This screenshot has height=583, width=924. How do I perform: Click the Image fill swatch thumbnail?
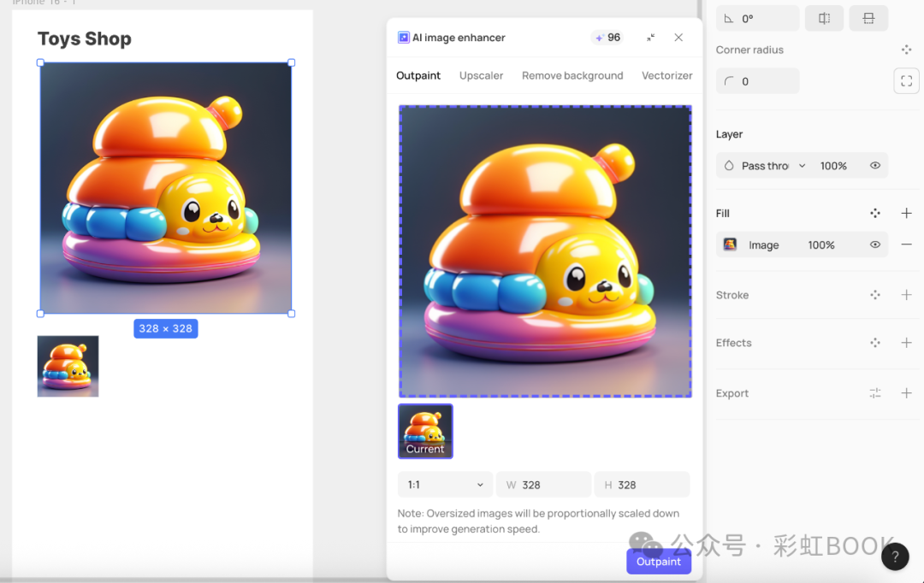(730, 244)
